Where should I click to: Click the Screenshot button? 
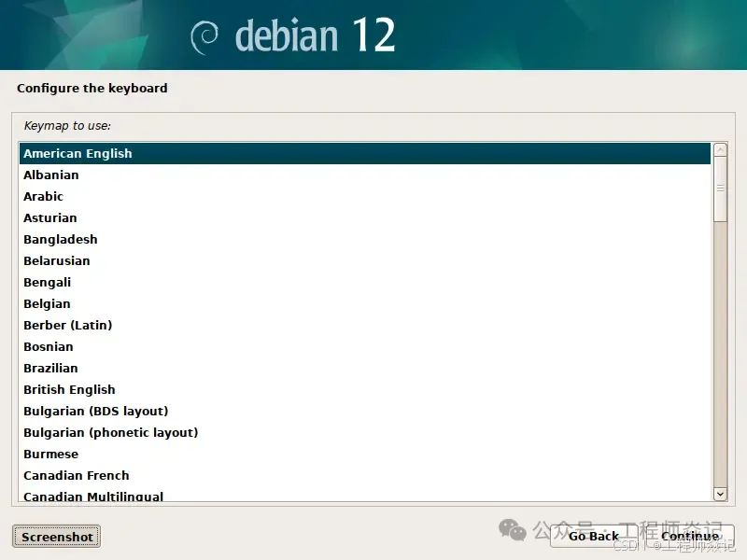pos(56,537)
